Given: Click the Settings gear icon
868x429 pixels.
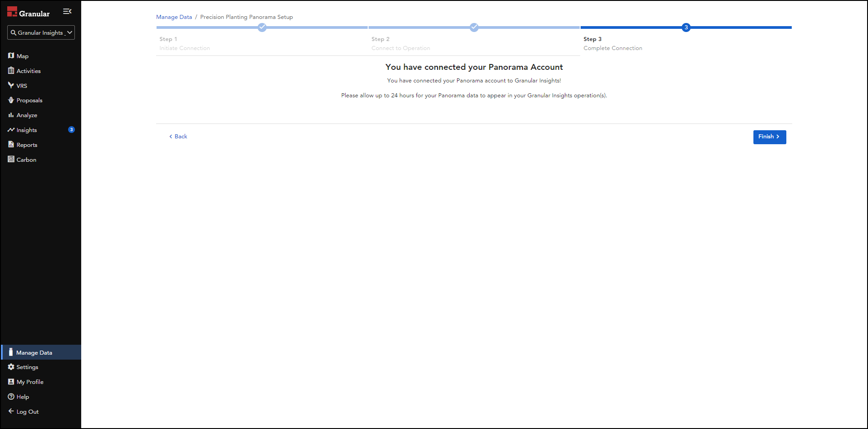Looking at the screenshot, I should click(x=11, y=367).
